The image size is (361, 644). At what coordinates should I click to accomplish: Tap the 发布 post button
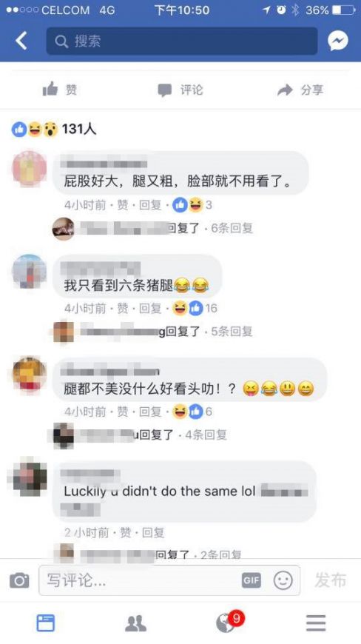[330, 580]
